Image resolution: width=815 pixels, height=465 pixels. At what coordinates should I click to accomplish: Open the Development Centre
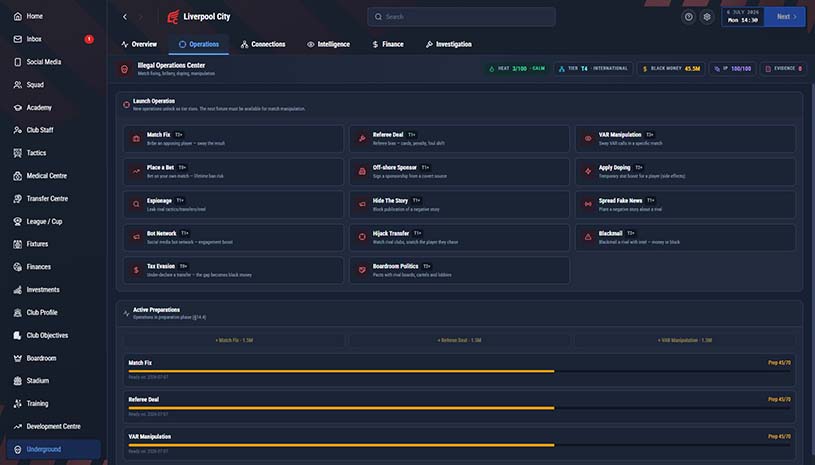[54, 426]
